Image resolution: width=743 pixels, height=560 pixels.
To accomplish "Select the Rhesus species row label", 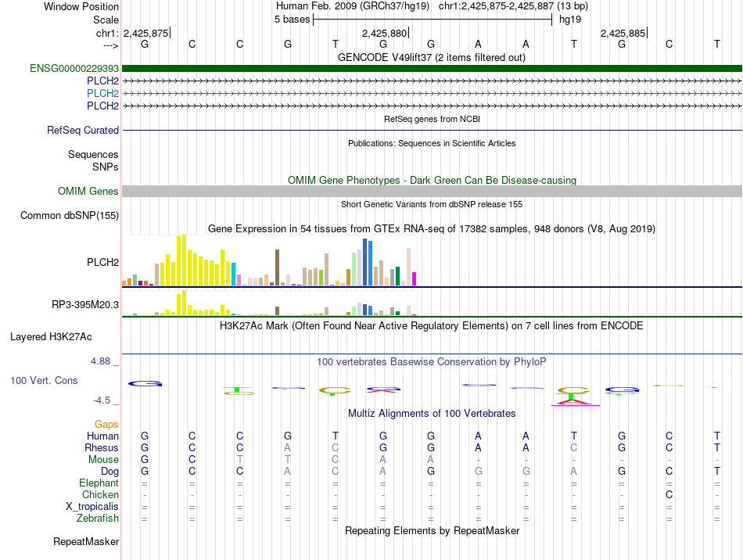I will 102,447.
